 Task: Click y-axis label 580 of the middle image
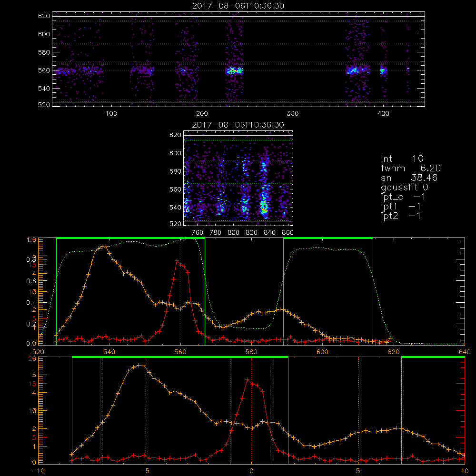(175, 171)
